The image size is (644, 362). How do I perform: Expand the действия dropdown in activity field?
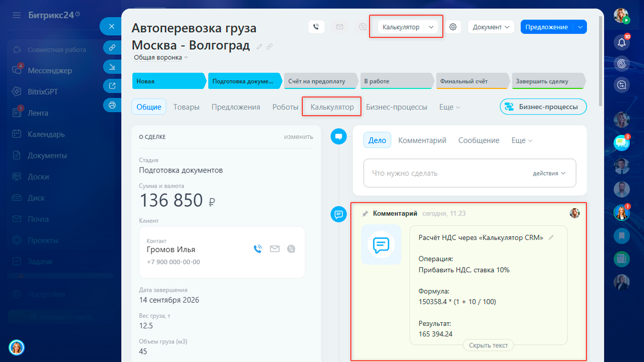pyautogui.click(x=549, y=173)
